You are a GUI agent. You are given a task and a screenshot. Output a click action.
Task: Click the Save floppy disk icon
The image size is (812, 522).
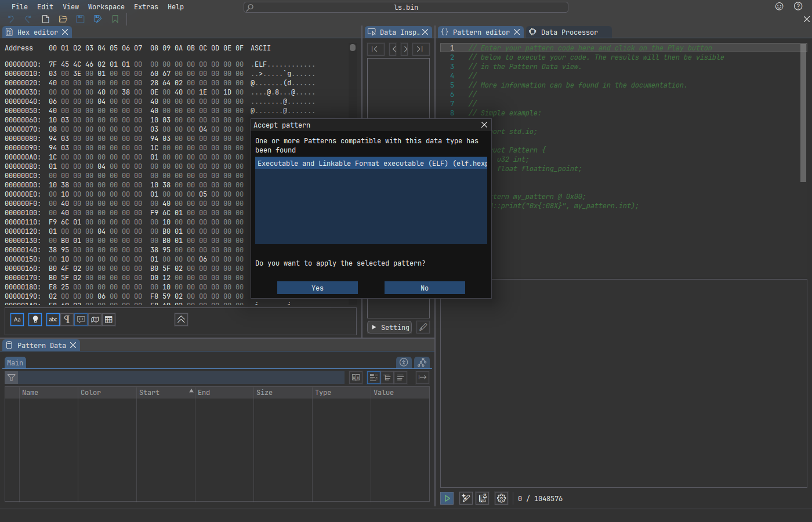pos(81,19)
